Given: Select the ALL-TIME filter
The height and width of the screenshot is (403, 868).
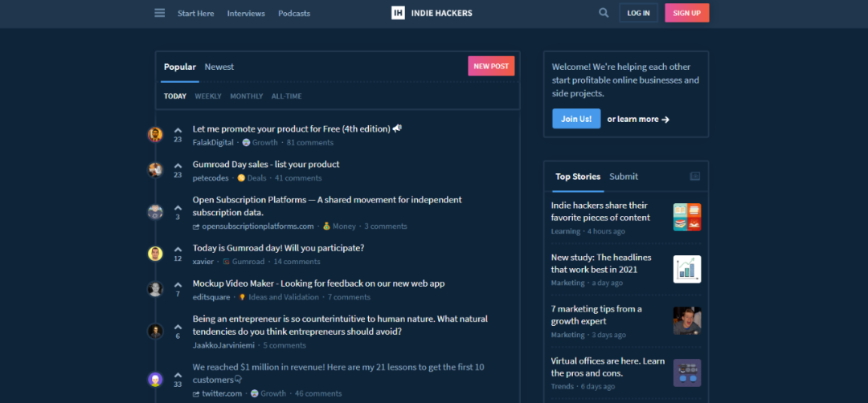Looking at the screenshot, I should point(287,96).
